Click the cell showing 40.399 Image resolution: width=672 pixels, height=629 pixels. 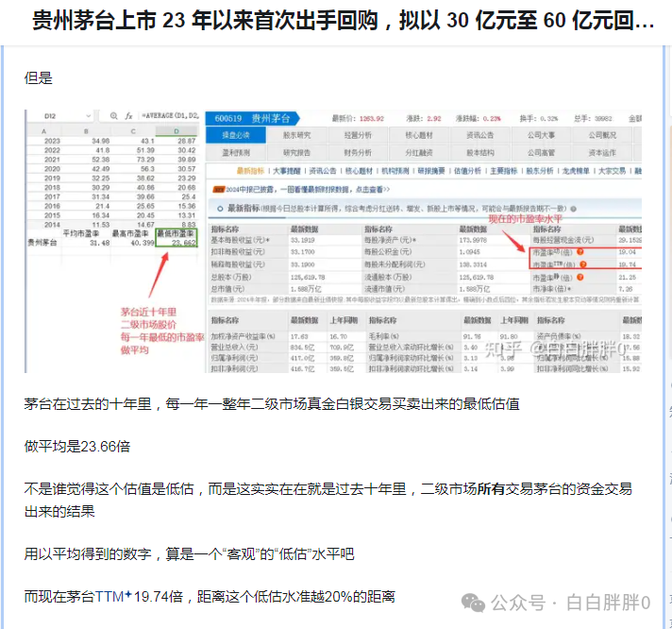click(142, 243)
